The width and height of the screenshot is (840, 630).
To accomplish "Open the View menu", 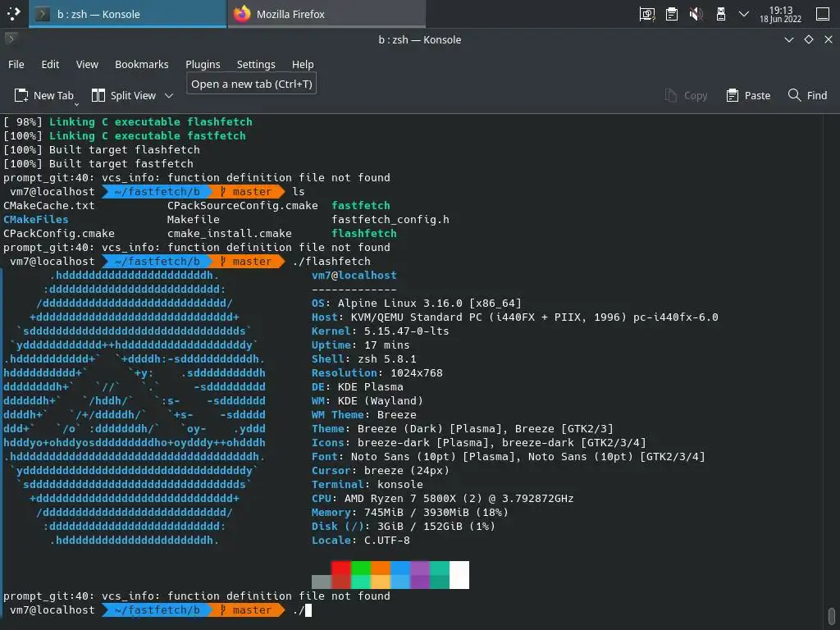I will click(87, 64).
